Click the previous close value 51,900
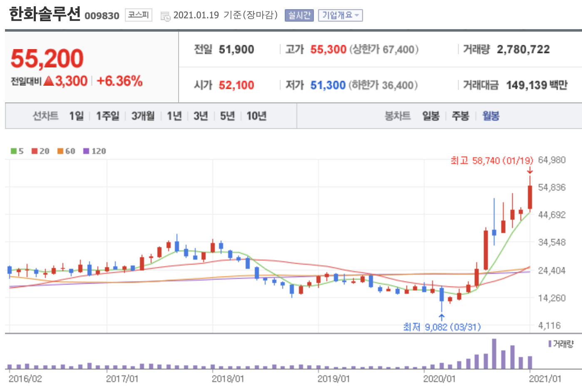Viewport: 582px width, 392px height. point(236,50)
